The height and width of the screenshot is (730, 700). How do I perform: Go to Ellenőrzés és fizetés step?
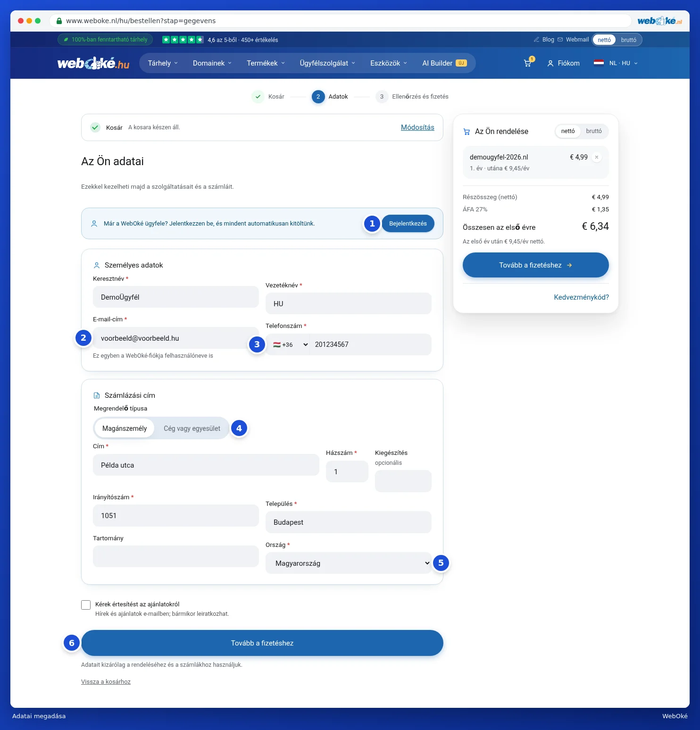[412, 97]
